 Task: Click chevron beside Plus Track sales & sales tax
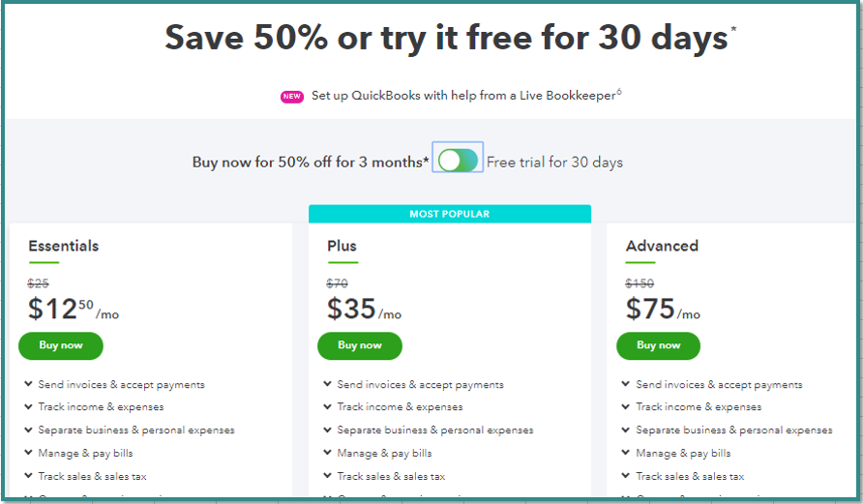pyautogui.click(x=327, y=476)
